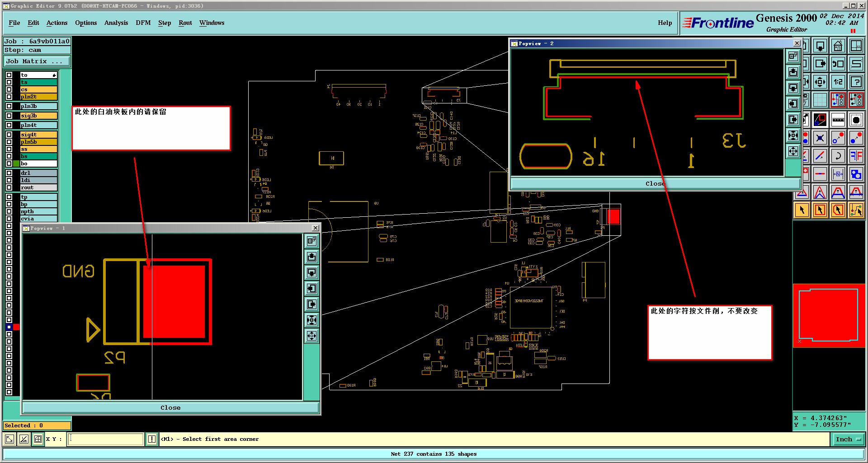This screenshot has width=868, height=463.
Task: Toggle checkbox for layer sig3b
Action: (x=9, y=116)
